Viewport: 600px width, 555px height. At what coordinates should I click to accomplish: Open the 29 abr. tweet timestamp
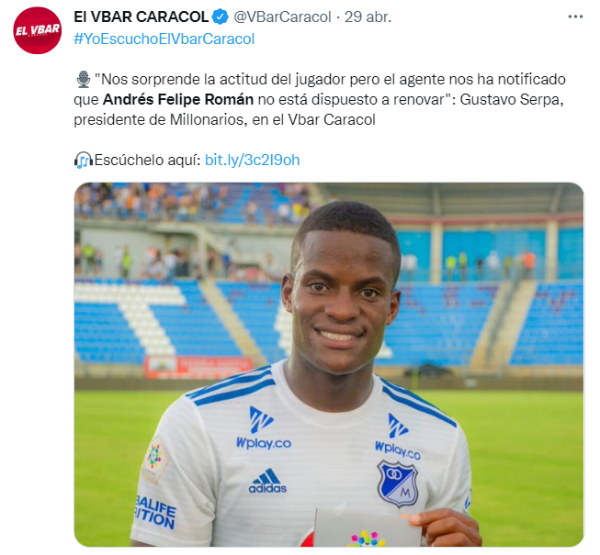[368, 17]
